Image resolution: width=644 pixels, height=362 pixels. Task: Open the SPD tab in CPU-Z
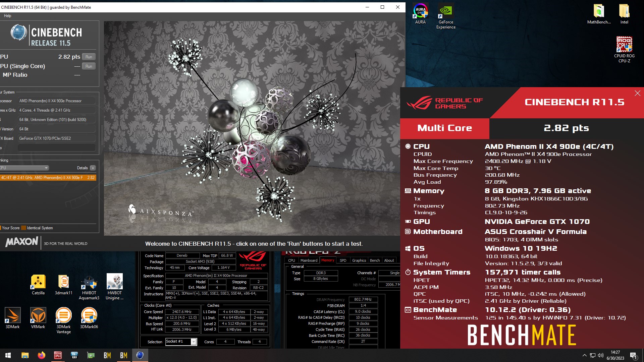343,260
